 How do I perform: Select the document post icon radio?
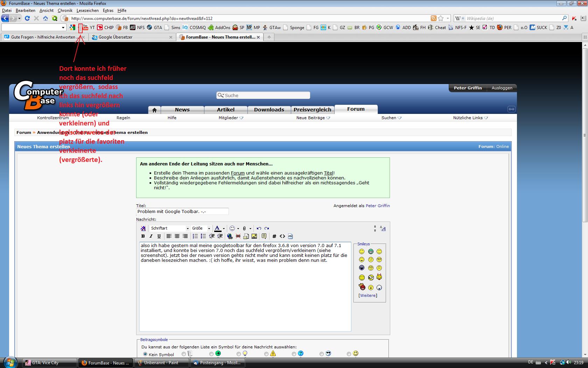pyautogui.click(x=184, y=354)
